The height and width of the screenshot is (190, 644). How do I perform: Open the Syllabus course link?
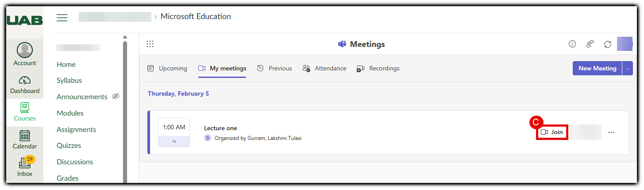pos(69,81)
